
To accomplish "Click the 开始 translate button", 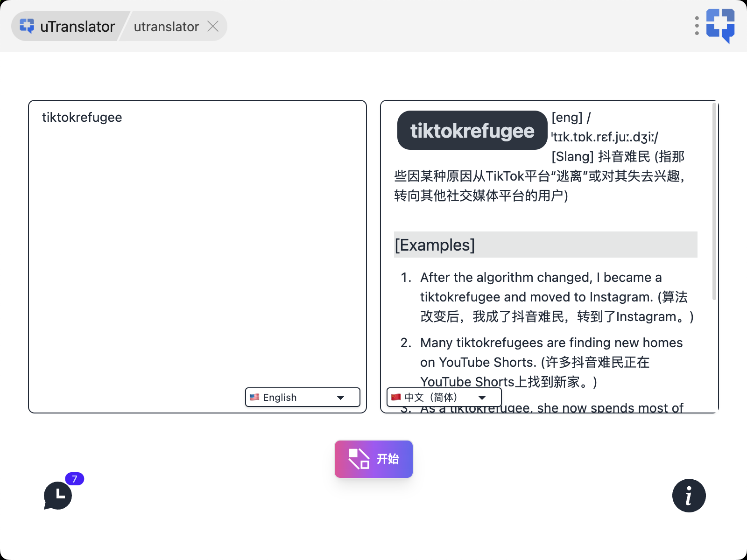I will [373, 459].
